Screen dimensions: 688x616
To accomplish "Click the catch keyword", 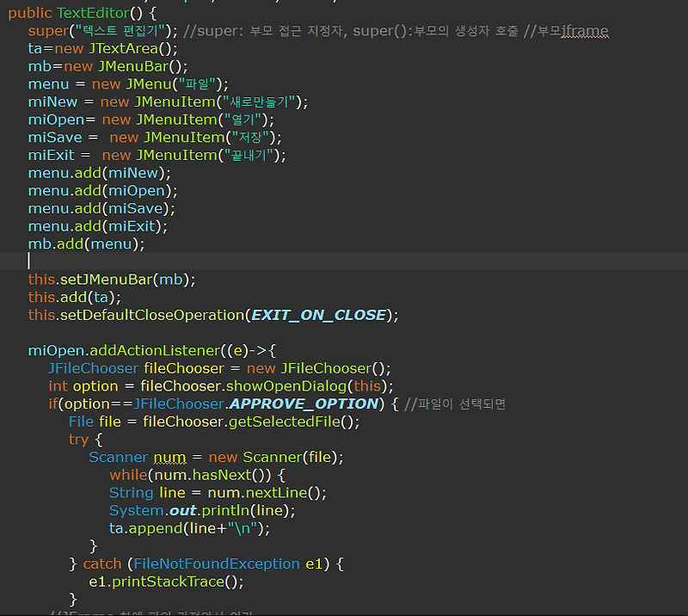I will pyautogui.click(x=102, y=564).
